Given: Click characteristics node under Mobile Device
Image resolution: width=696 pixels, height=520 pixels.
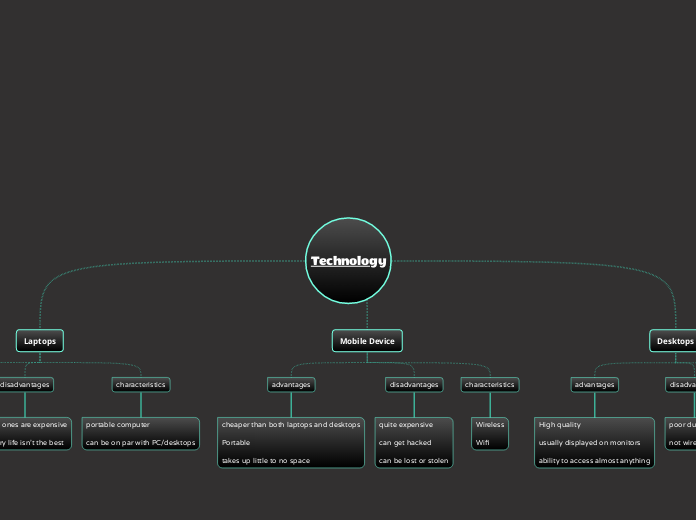Looking at the screenshot, I should (x=490, y=384).
